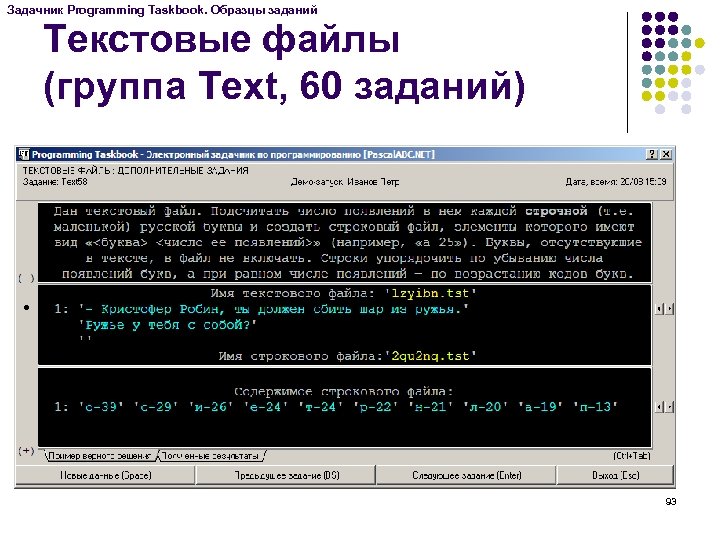Image resolution: width=720 pixels, height=540 pixels.
Task: Click 'Следующее задание (Enter)' button
Action: point(467,475)
